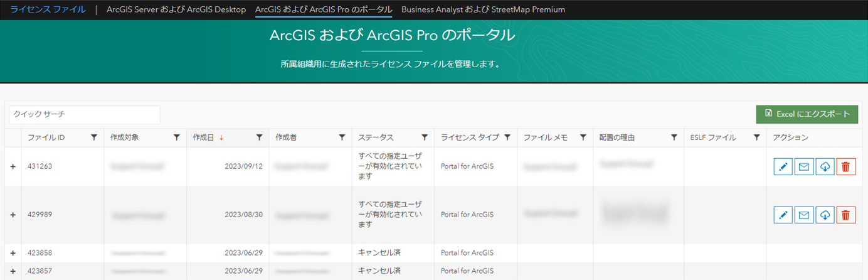Image resolution: width=868 pixels, height=280 pixels.
Task: Sort by ESLF ファイル column header
Action: (712, 137)
